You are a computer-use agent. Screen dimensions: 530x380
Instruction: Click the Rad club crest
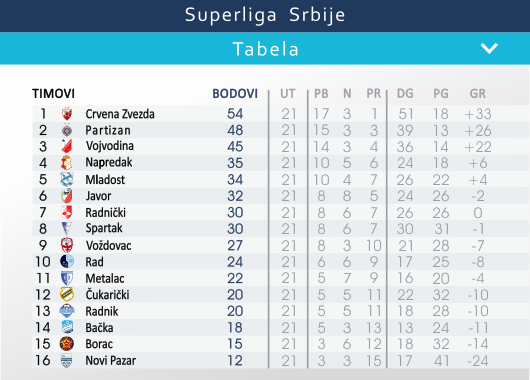[x=67, y=262]
